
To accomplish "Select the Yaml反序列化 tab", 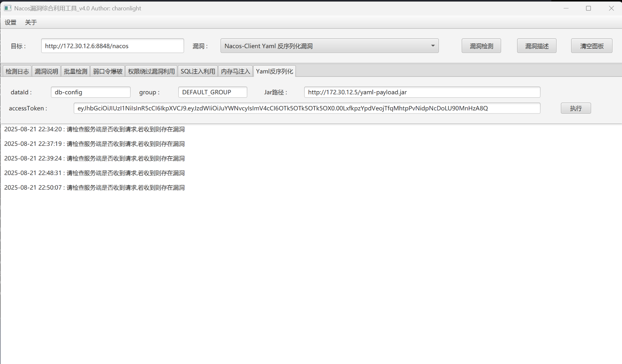I will pyautogui.click(x=274, y=71).
